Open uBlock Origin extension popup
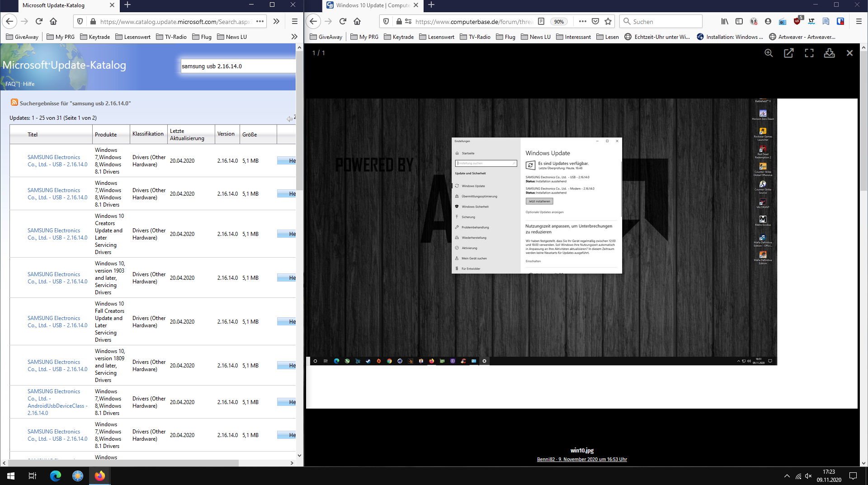868x485 pixels. (797, 21)
